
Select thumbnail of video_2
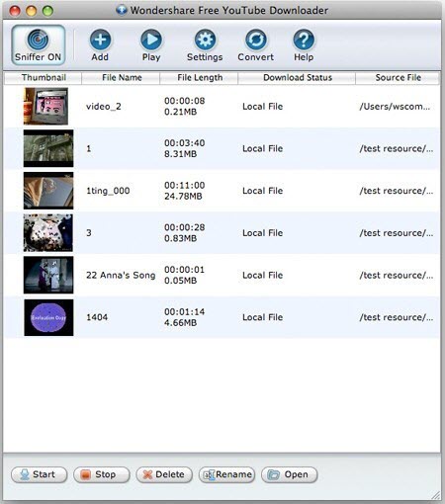click(x=45, y=106)
